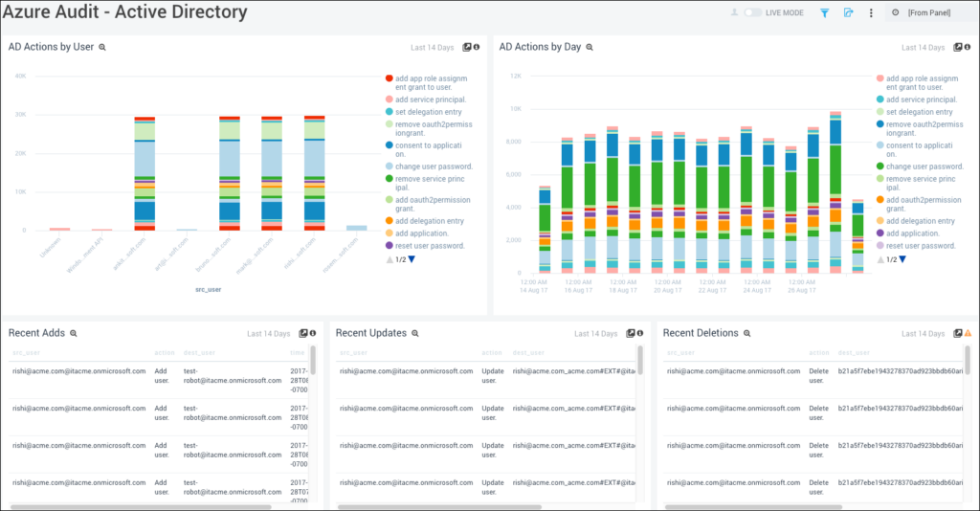The width and height of the screenshot is (980, 511).
Task: Go to next legend page in AD Actions by User
Action: point(412,259)
